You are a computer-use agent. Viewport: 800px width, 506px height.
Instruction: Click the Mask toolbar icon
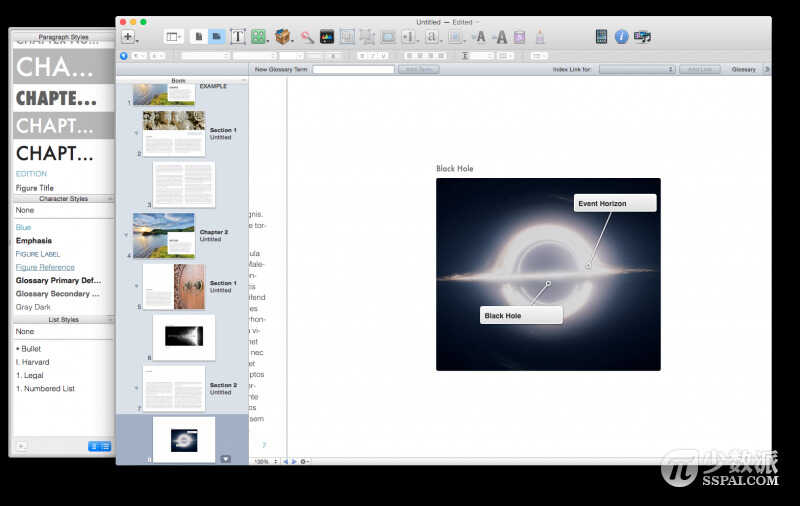347,37
